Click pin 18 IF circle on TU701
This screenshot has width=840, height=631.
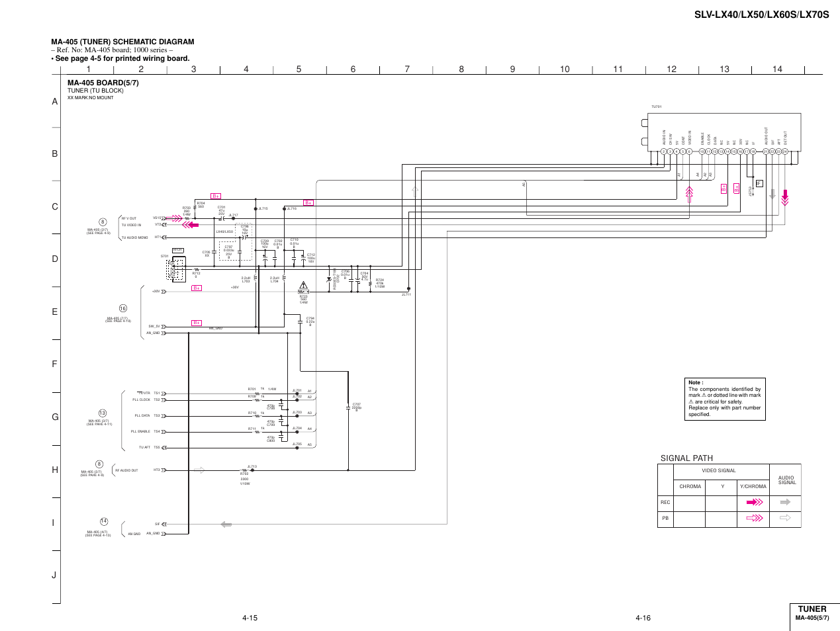(753, 151)
